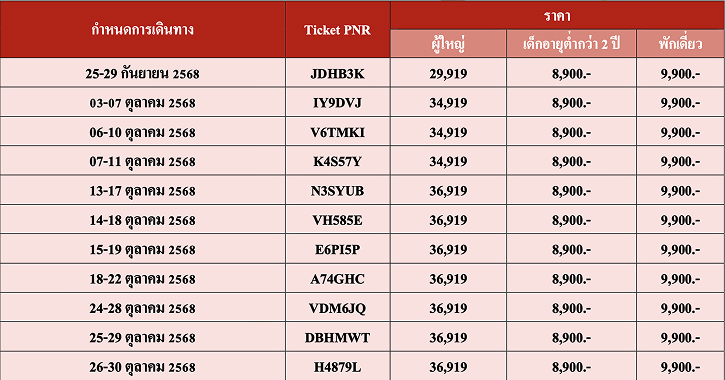
Task: Click PNR code E6PI5P
Action: pos(338,250)
